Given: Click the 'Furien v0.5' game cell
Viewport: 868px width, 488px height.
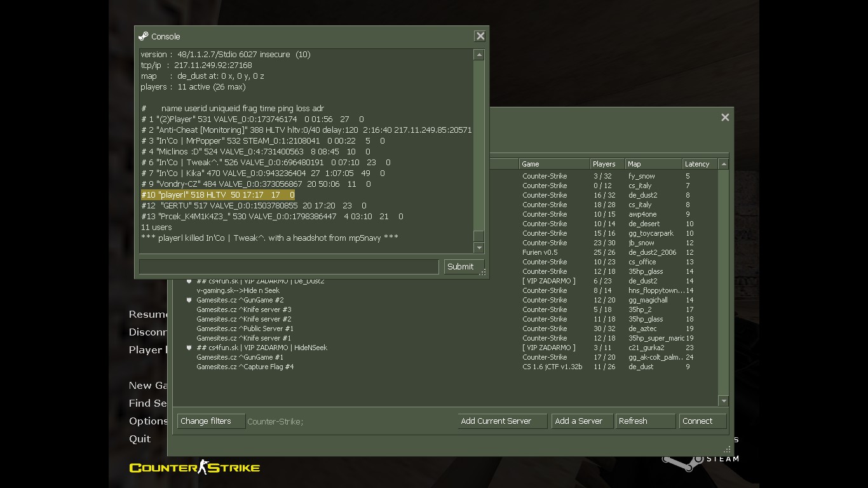Looking at the screenshot, I should [540, 252].
